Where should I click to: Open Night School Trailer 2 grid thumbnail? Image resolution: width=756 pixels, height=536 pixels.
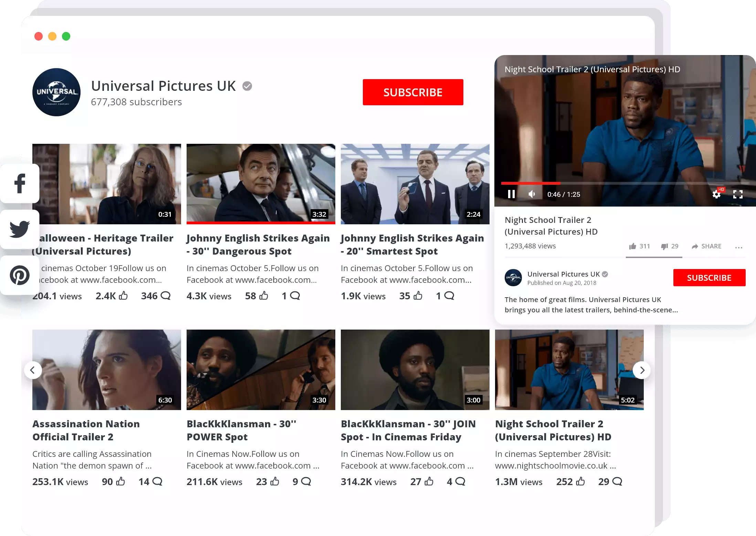(569, 370)
